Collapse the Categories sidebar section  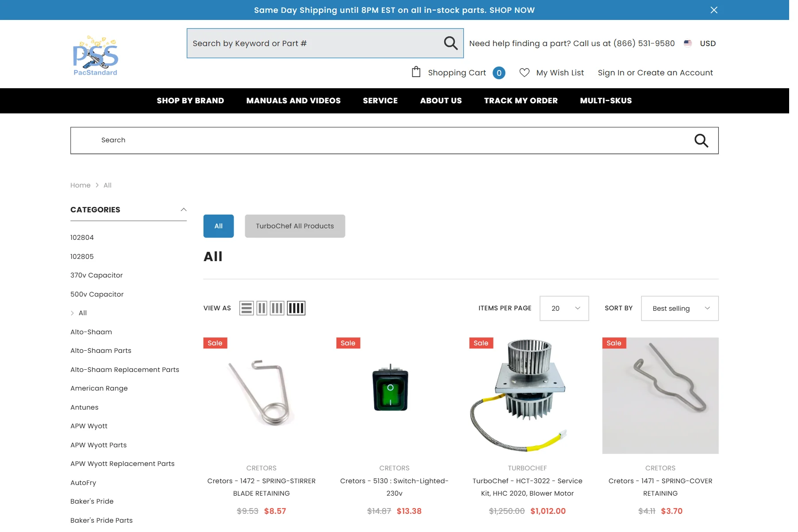coord(184,210)
